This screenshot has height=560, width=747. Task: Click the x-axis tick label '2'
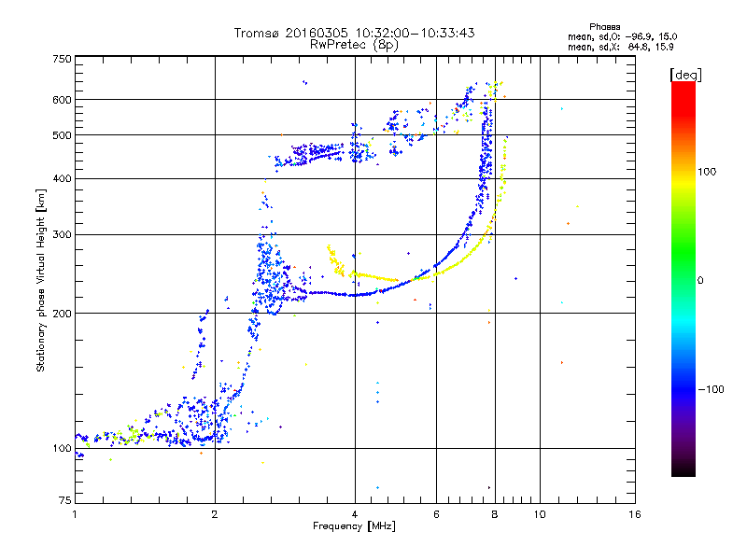pos(215,514)
